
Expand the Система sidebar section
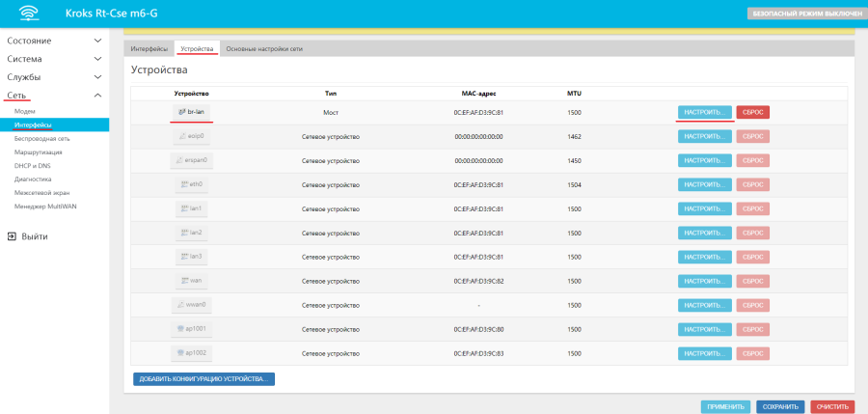pyautogui.click(x=54, y=59)
